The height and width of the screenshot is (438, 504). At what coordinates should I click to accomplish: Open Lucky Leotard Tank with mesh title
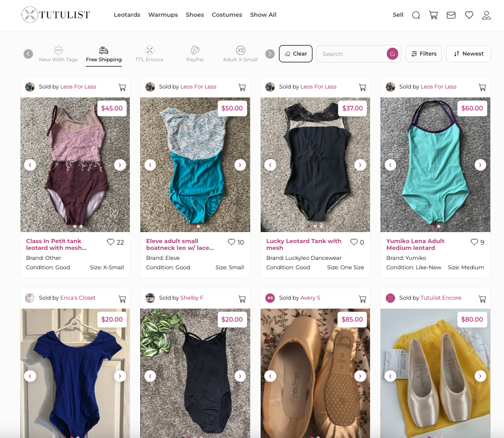click(304, 244)
